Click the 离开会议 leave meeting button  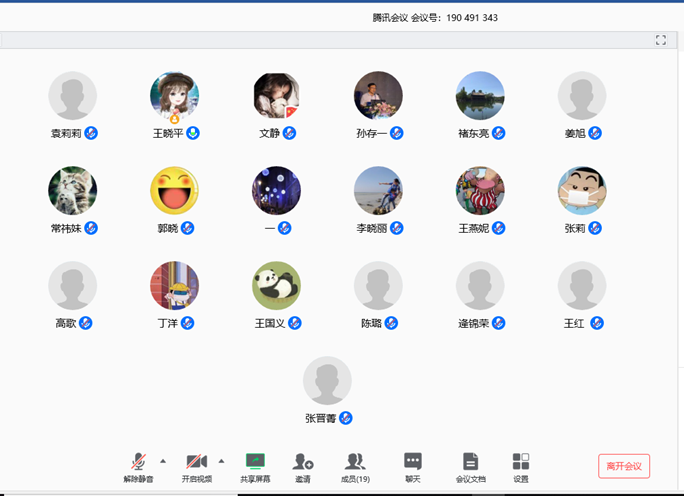point(624,466)
